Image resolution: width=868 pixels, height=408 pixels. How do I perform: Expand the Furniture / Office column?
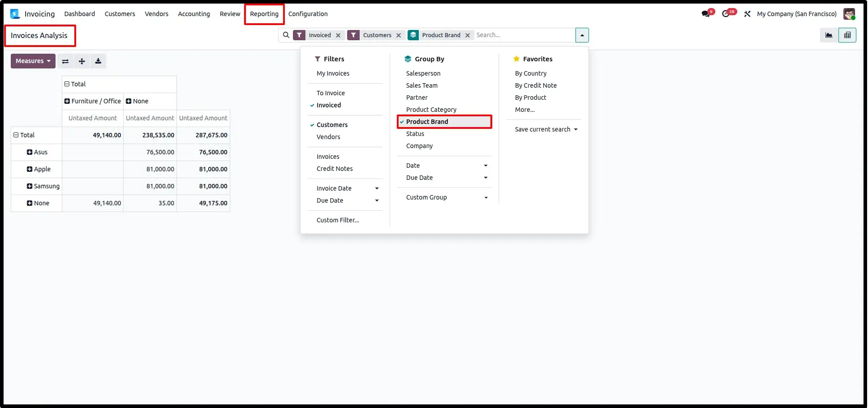pos(93,101)
